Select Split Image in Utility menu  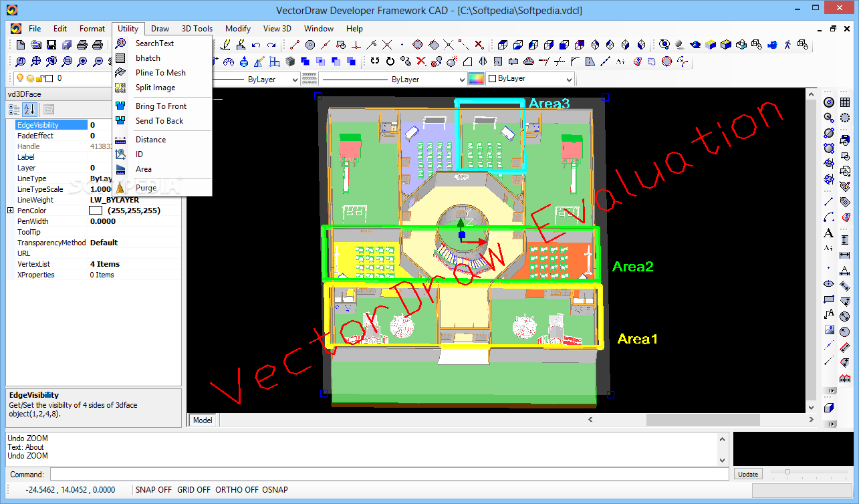pos(155,88)
